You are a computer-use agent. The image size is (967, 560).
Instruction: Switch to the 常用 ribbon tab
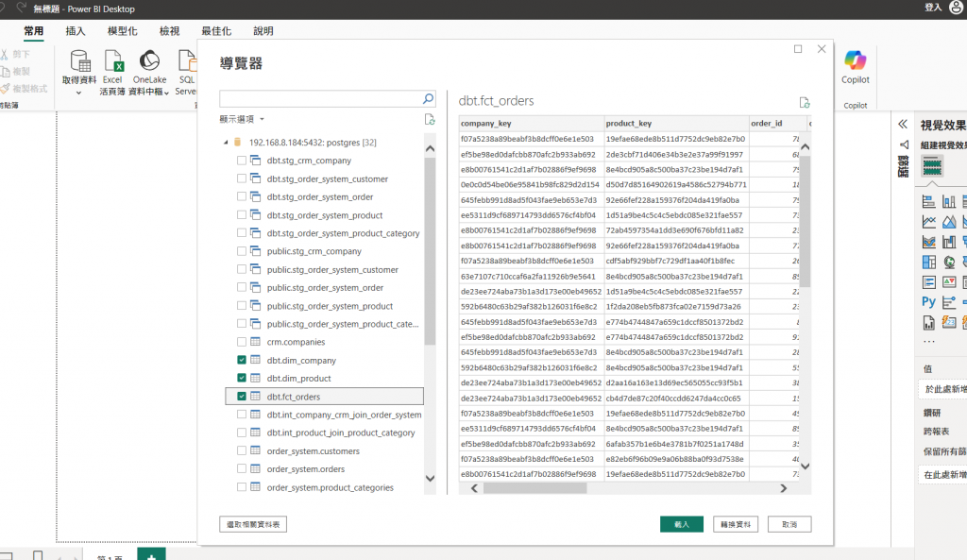(33, 31)
